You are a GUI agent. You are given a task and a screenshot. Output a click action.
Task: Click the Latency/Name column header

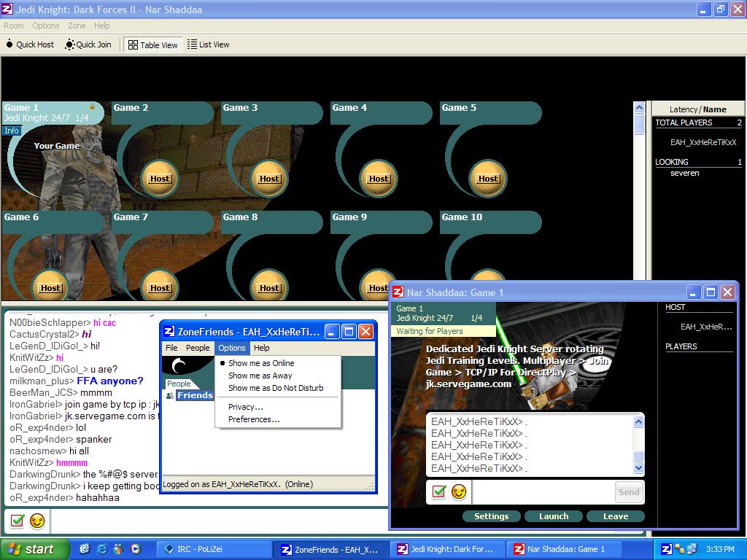click(x=697, y=109)
